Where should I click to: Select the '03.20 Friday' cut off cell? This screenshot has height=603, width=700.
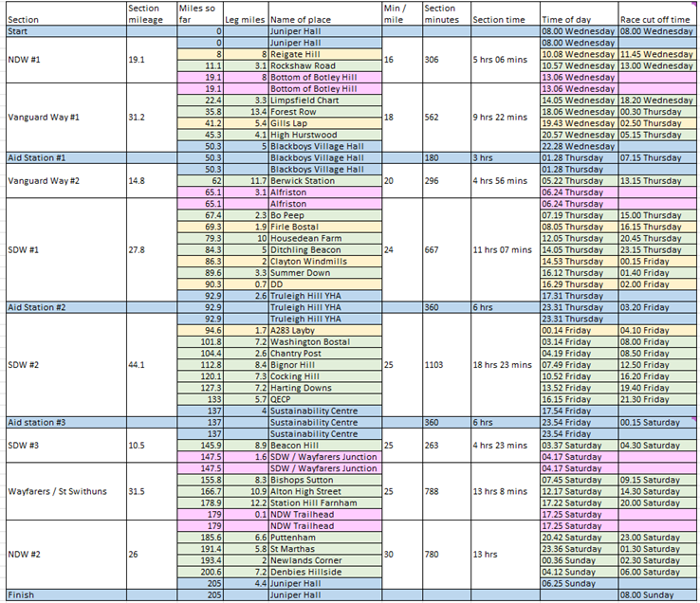657,307
